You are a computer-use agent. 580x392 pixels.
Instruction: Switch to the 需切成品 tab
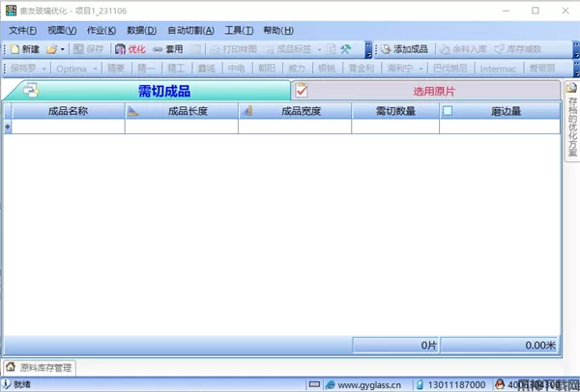(x=164, y=91)
